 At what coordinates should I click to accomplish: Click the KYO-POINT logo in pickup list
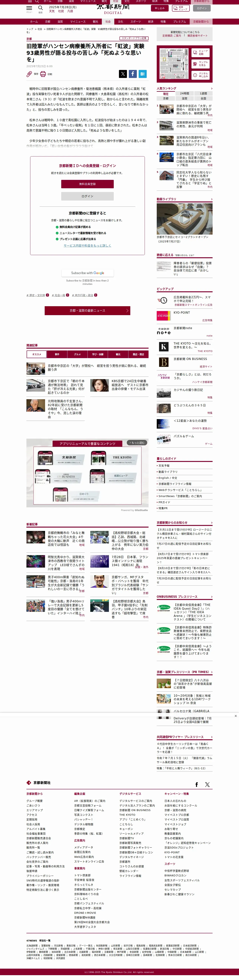pyautogui.click(x=164, y=316)
